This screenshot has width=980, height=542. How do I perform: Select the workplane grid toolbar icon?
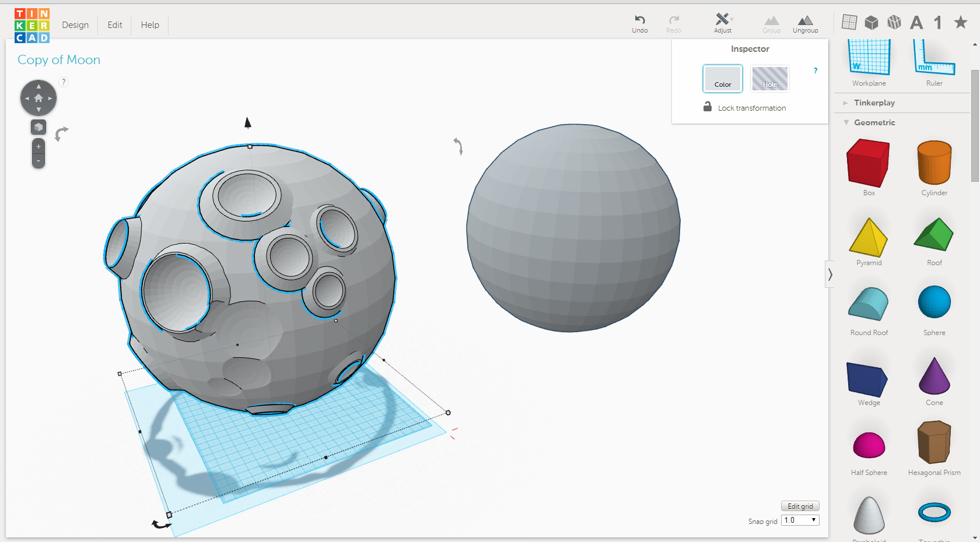click(x=849, y=22)
